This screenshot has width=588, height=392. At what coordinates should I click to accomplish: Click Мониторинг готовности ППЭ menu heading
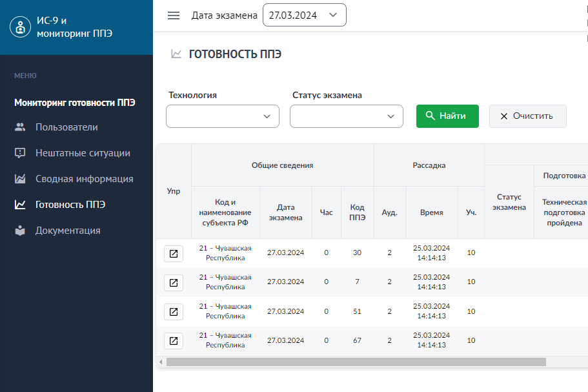pos(75,103)
